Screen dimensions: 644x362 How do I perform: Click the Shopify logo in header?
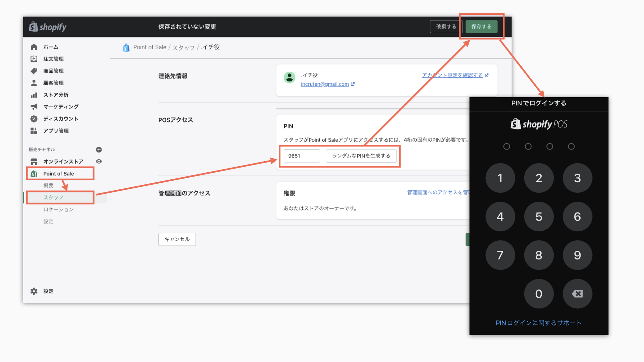tap(48, 27)
